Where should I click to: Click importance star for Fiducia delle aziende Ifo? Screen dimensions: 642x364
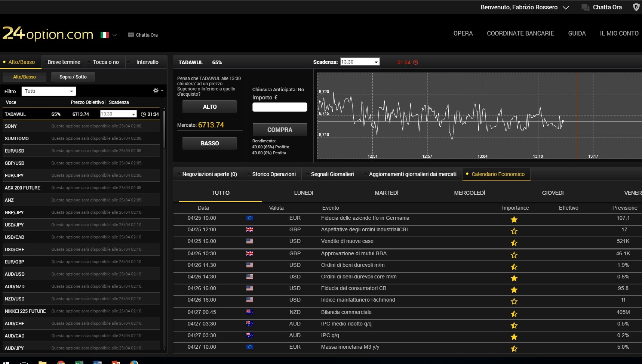tap(514, 219)
